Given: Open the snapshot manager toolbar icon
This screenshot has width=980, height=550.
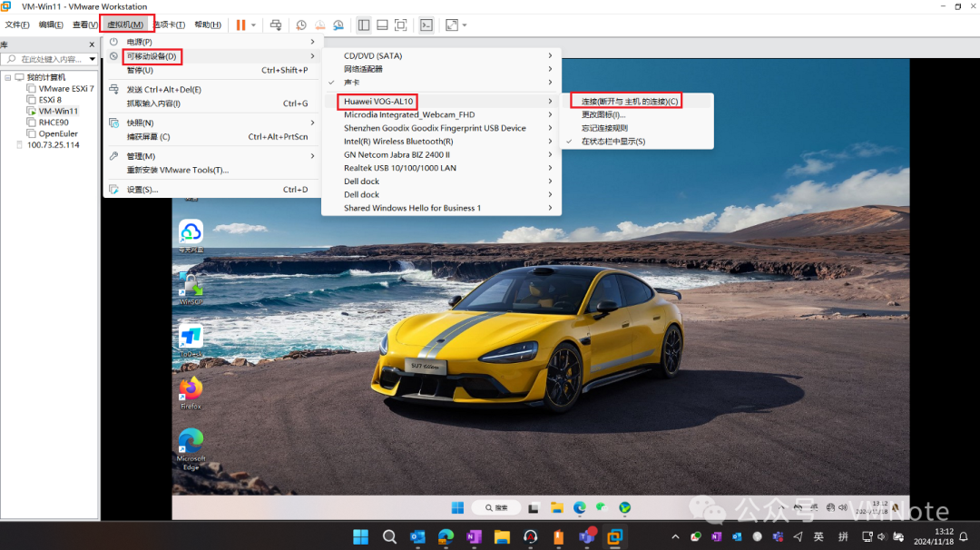Looking at the screenshot, I should pos(338,25).
